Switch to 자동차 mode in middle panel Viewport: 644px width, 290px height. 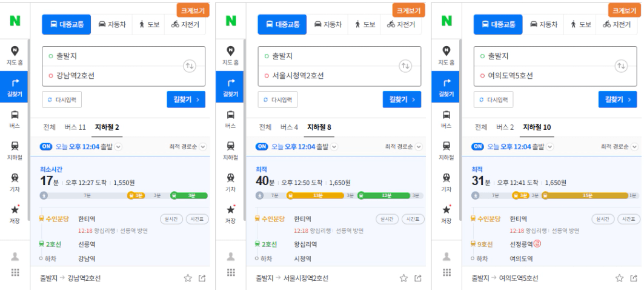(327, 24)
